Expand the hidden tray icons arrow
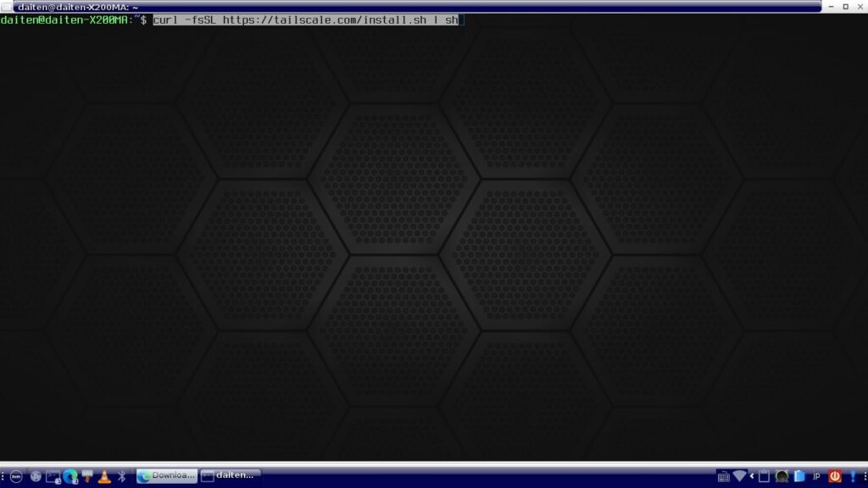Viewport: 868px width, 488px height. (x=752, y=476)
